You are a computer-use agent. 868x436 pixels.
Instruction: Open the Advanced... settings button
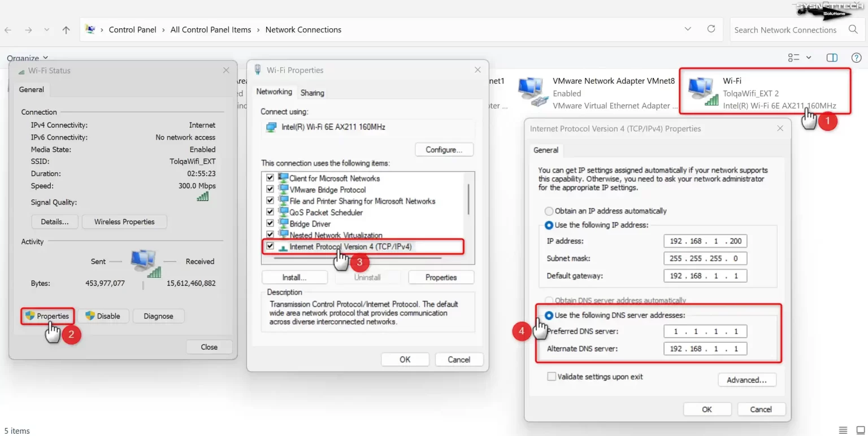tap(747, 380)
